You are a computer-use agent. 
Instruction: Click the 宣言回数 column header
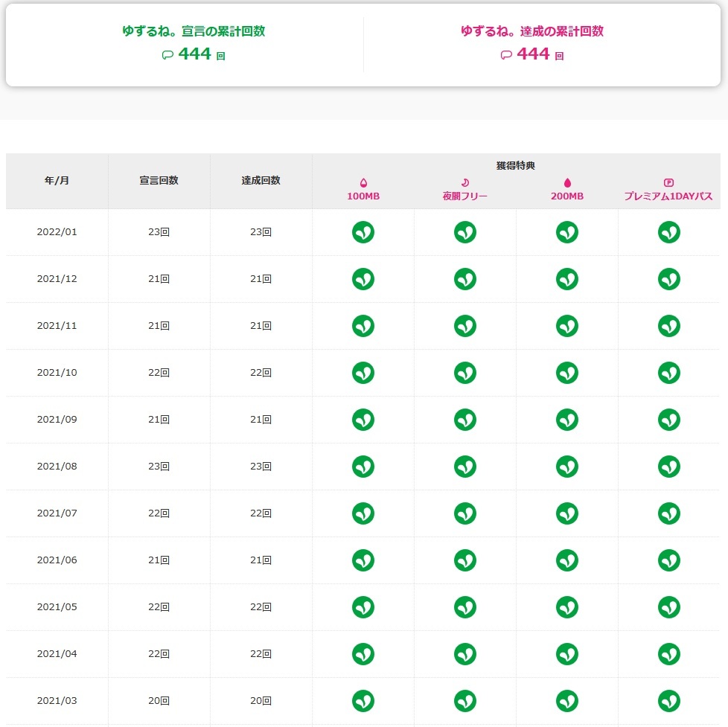pyautogui.click(x=159, y=181)
